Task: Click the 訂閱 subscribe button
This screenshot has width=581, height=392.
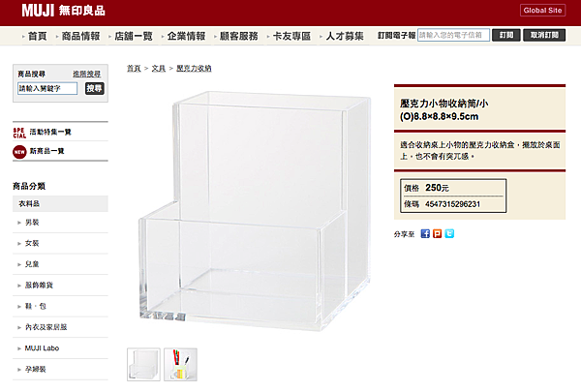Action: point(506,35)
